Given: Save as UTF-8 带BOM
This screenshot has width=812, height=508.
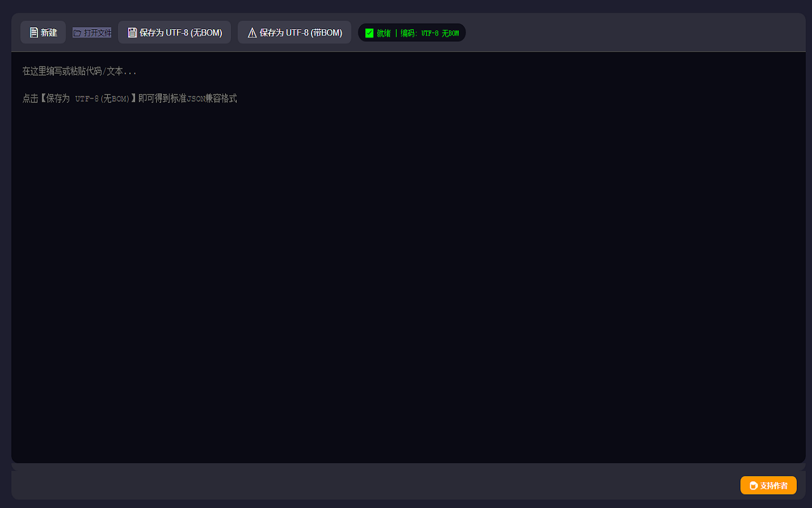Looking at the screenshot, I should tap(294, 32).
